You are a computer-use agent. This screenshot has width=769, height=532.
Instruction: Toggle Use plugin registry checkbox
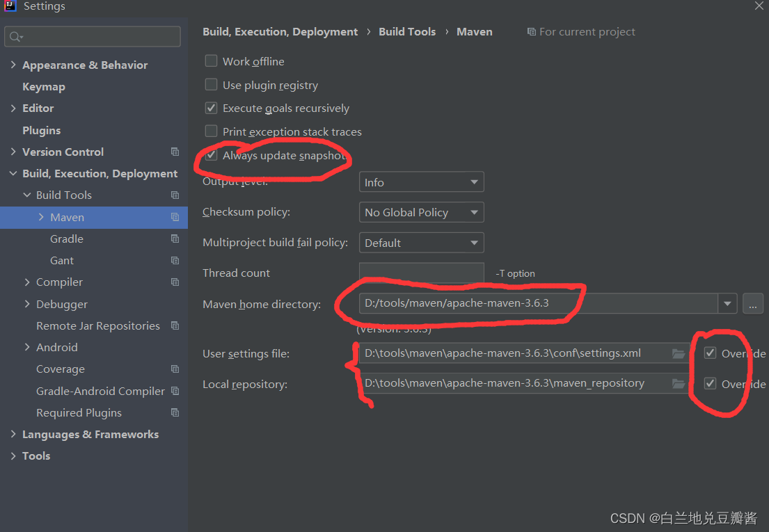tap(211, 84)
